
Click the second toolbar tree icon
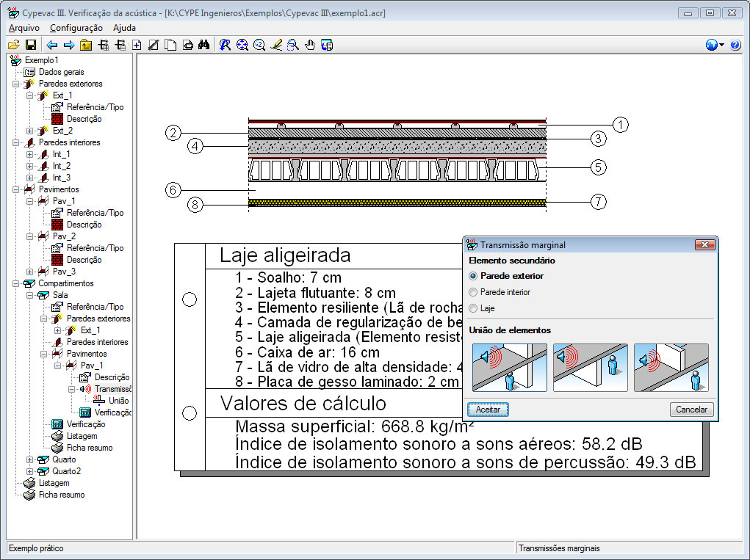pos(120,45)
